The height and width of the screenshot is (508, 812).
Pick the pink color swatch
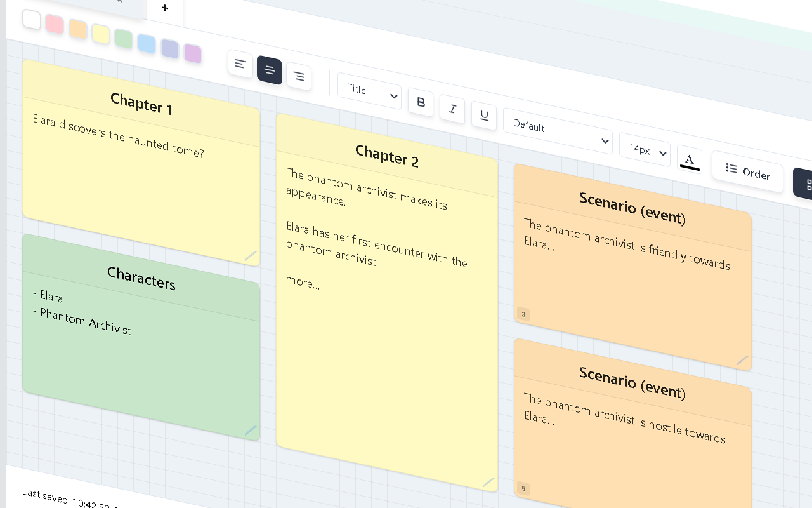tap(55, 24)
